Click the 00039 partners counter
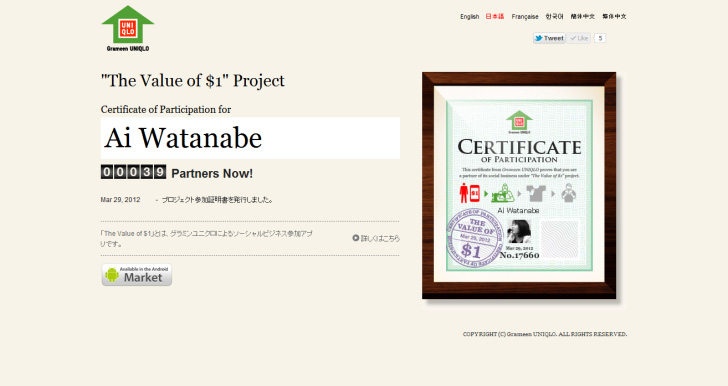Screen dimensions: 728x386 133,172
